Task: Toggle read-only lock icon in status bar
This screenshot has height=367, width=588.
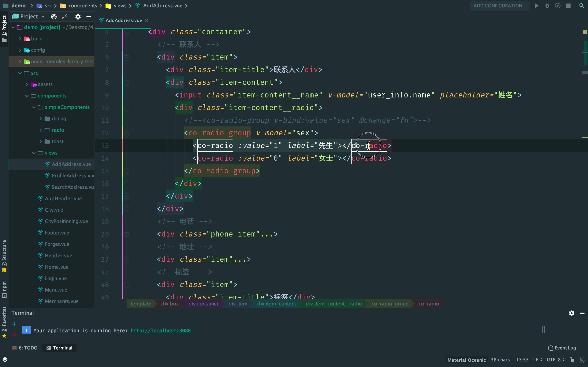Action: point(572,360)
